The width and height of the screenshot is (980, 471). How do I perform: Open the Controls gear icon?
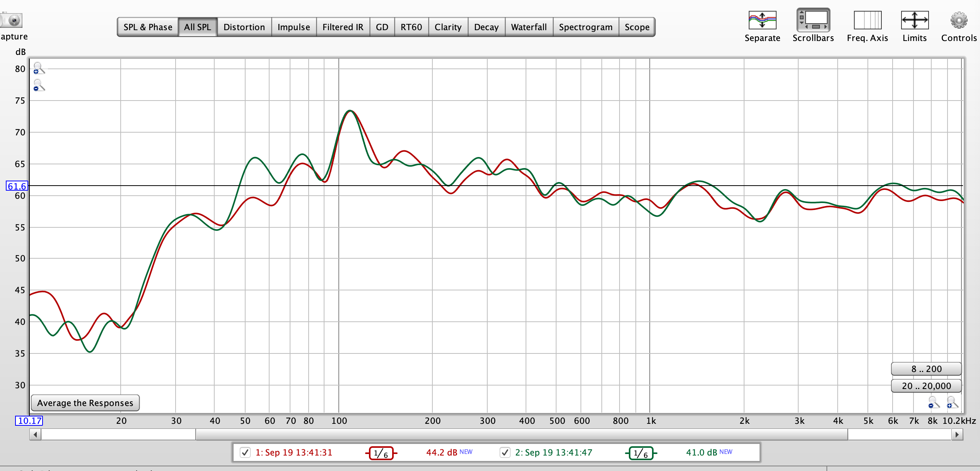pyautogui.click(x=959, y=20)
